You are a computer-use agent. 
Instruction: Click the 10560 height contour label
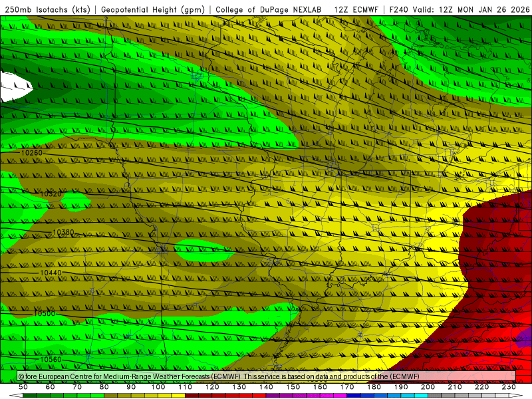[x=51, y=360]
